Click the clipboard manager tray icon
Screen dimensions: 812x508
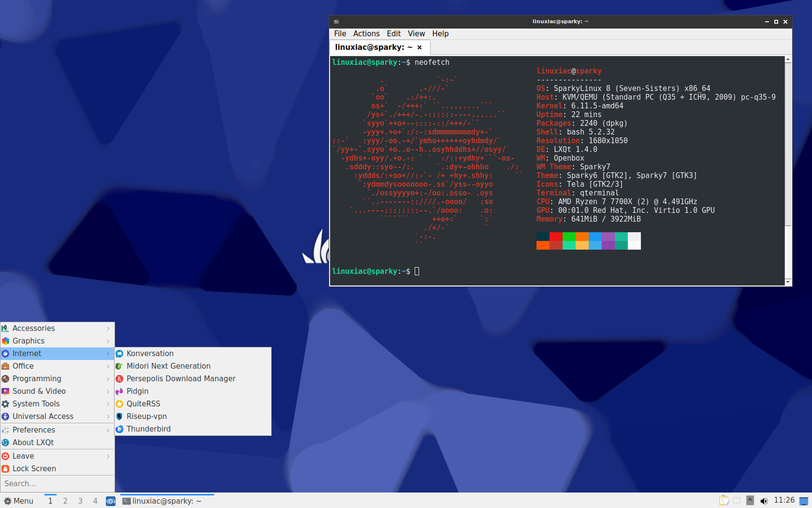tap(724, 501)
